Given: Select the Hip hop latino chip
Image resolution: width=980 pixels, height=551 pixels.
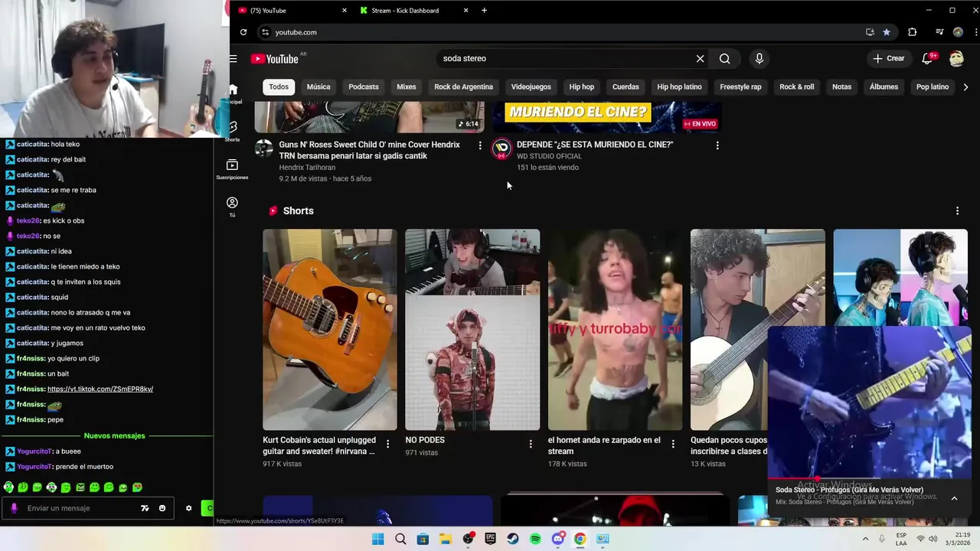Looking at the screenshot, I should click(679, 87).
